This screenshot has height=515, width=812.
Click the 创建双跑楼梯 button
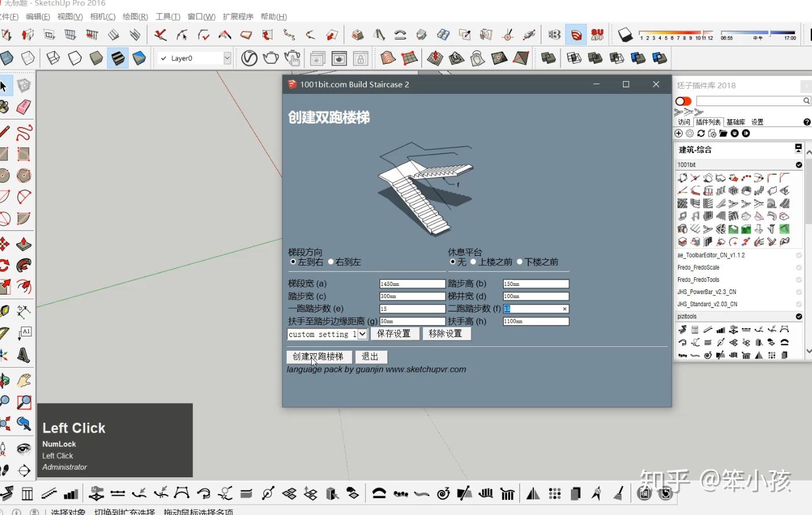click(x=318, y=357)
